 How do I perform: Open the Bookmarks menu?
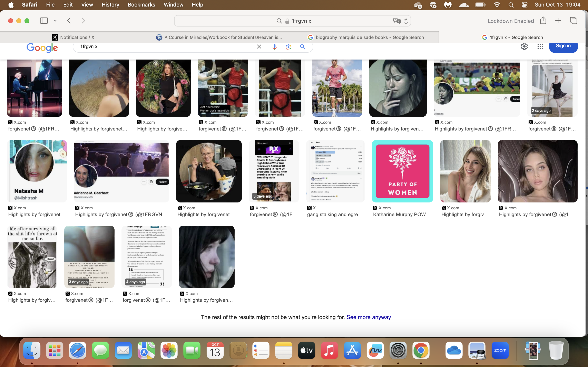pos(141,5)
